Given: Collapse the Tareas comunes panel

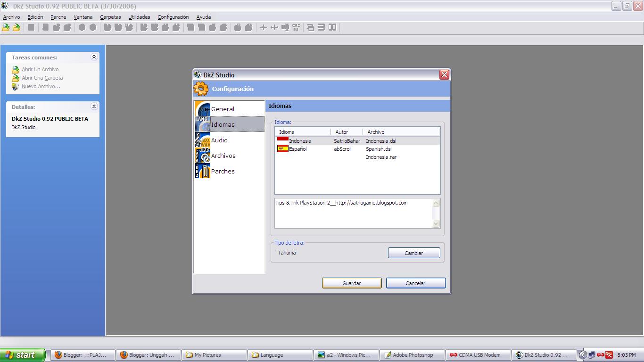Looking at the screenshot, I should point(94,57).
